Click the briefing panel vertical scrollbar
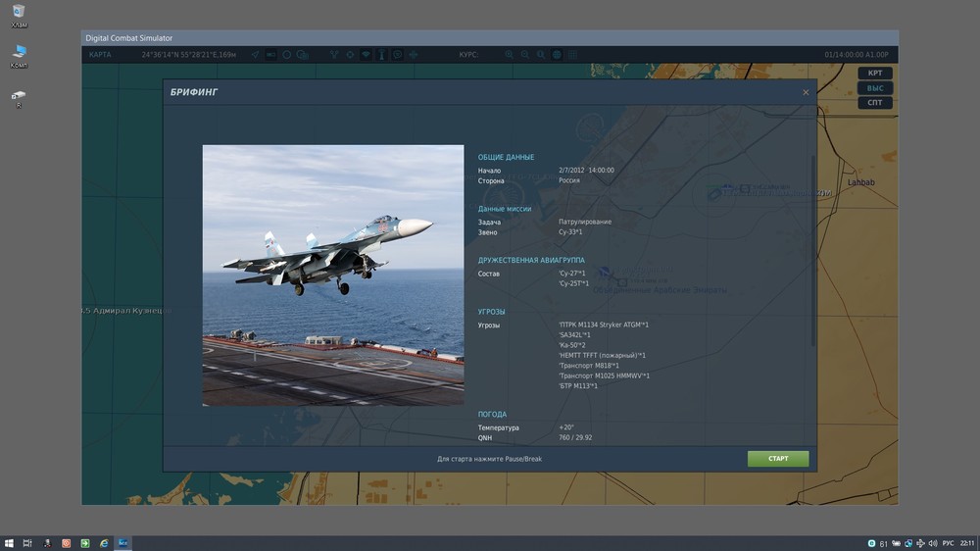Screen dimensions: 980x551 coord(812,250)
